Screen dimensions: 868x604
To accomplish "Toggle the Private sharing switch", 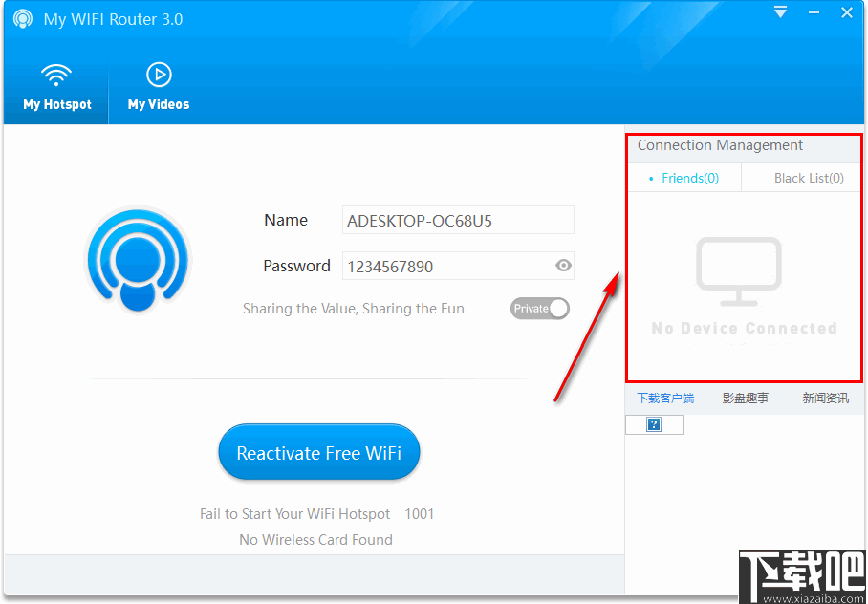I will [x=540, y=309].
